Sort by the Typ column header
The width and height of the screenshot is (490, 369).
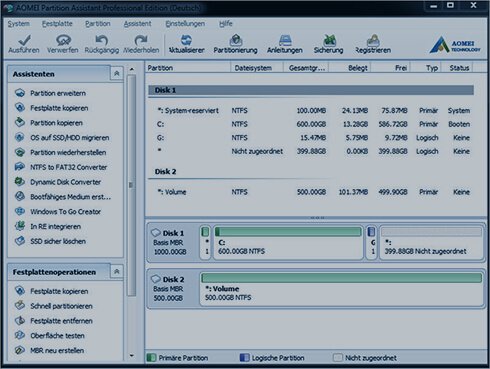tap(426, 68)
